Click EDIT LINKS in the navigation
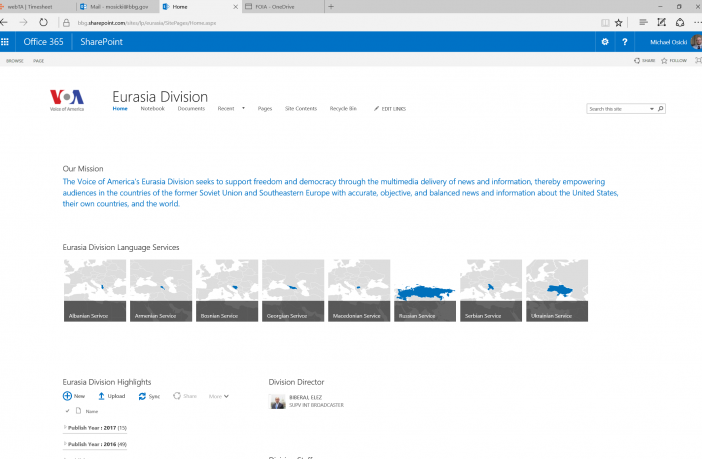 click(390, 109)
